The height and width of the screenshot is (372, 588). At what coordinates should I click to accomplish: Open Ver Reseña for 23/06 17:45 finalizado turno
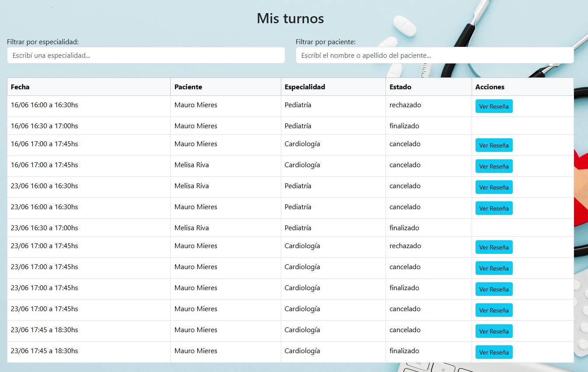point(494,352)
